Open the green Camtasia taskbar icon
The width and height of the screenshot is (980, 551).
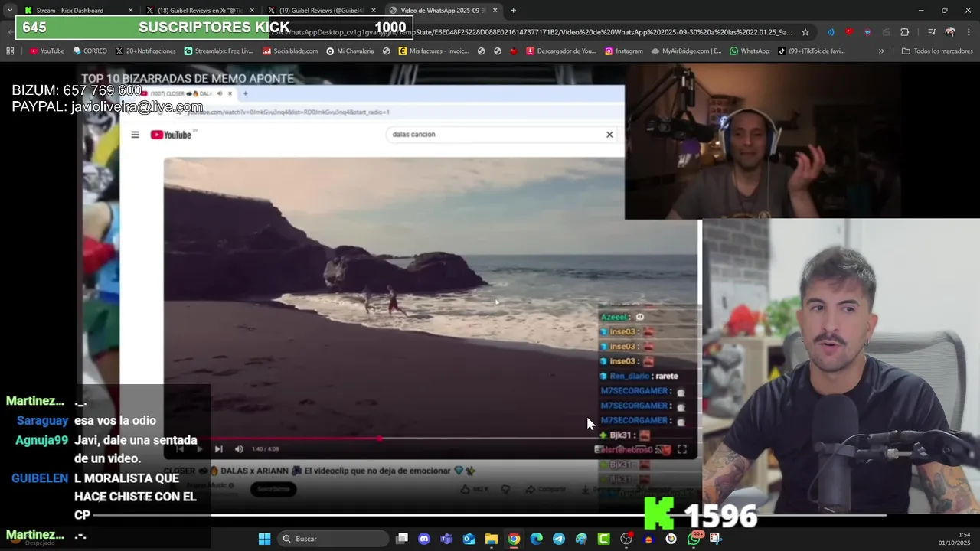tap(603, 539)
